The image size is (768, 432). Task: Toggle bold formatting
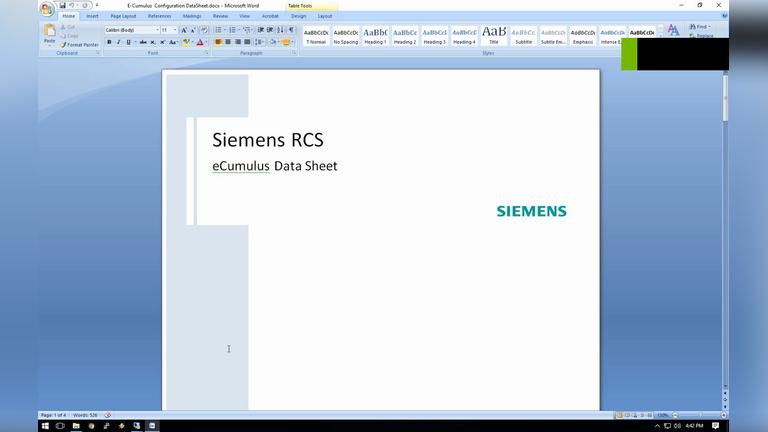109,43
